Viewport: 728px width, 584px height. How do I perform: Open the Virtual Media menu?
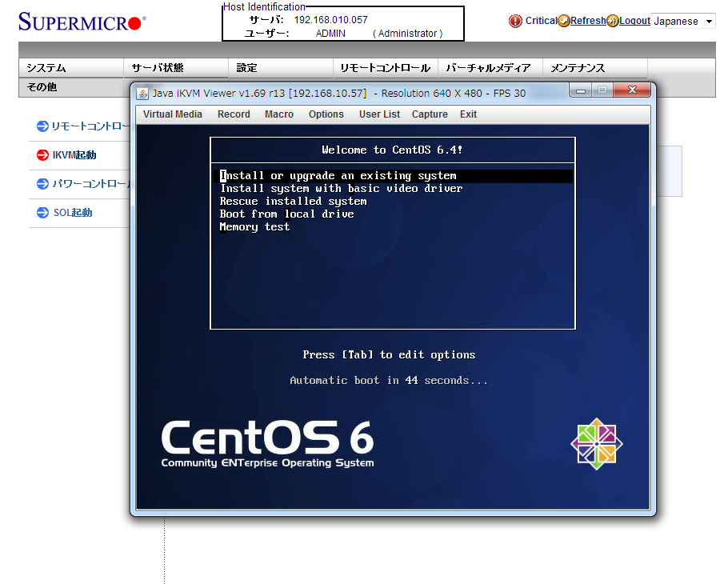pyautogui.click(x=172, y=114)
